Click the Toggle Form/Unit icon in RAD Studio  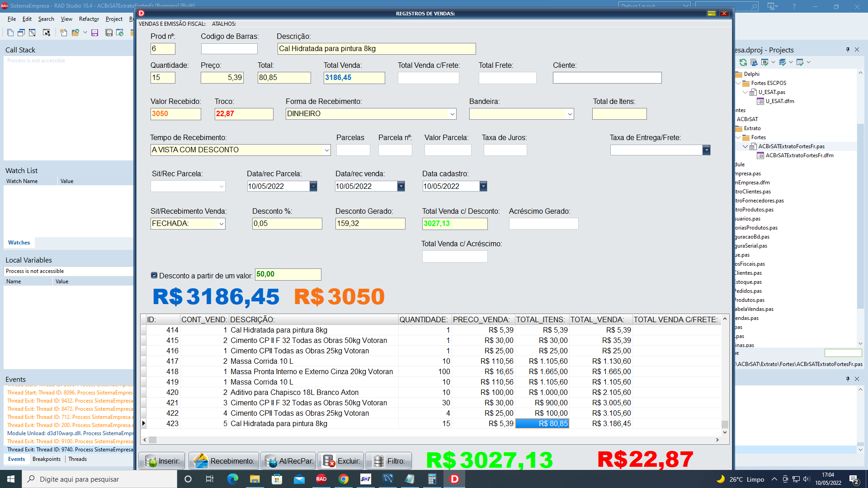click(32, 33)
